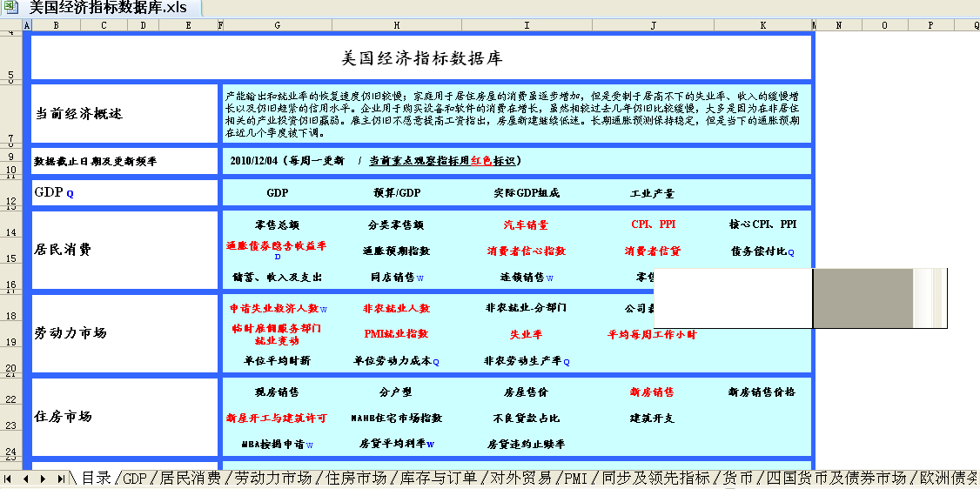Viewport: 980px width, 489px height.
Task: Open the 新房销售价格 link
Action: 762,392
